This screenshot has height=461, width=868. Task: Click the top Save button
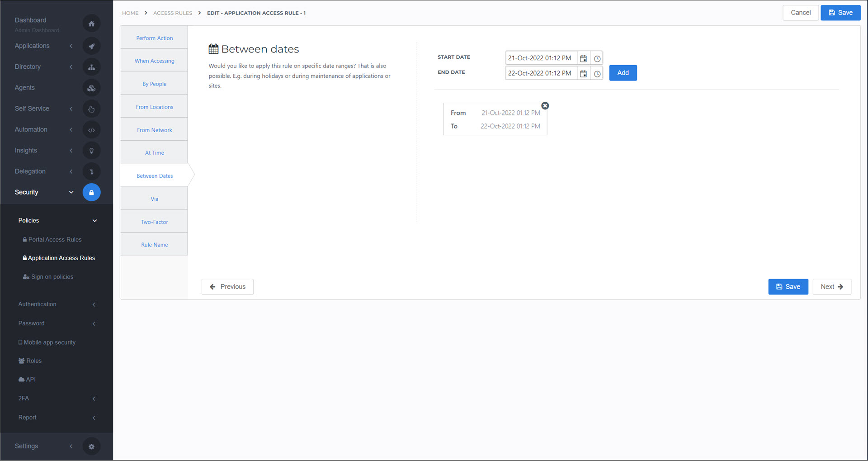(840, 13)
